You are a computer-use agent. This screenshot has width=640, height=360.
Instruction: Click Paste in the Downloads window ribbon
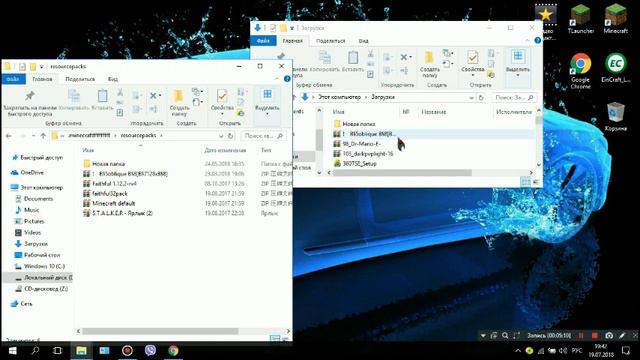point(353,62)
